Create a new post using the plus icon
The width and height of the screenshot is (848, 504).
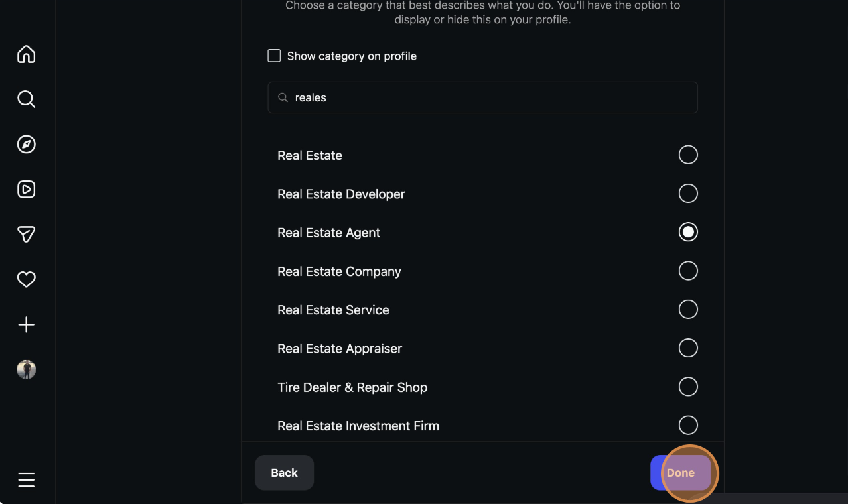pos(26,324)
